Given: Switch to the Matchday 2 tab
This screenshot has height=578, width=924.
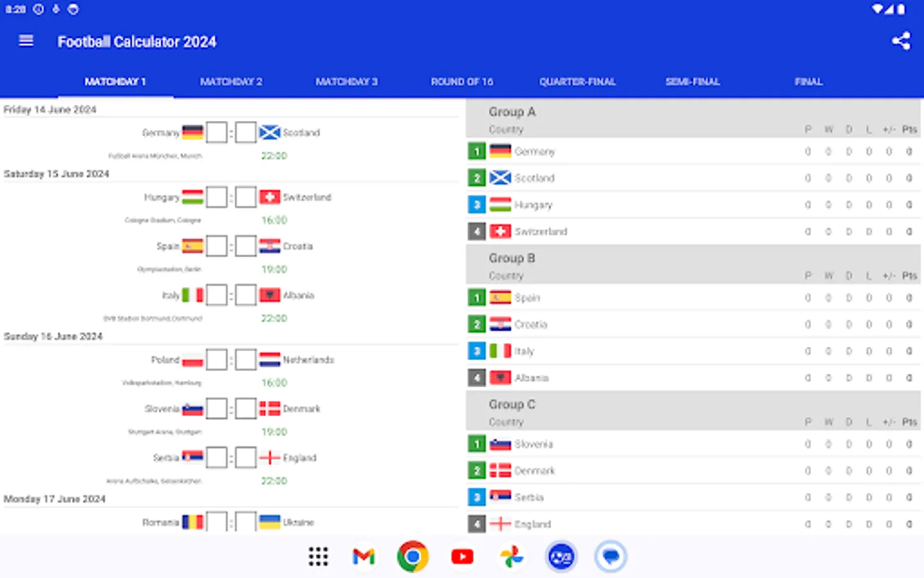Looking at the screenshot, I should (231, 82).
